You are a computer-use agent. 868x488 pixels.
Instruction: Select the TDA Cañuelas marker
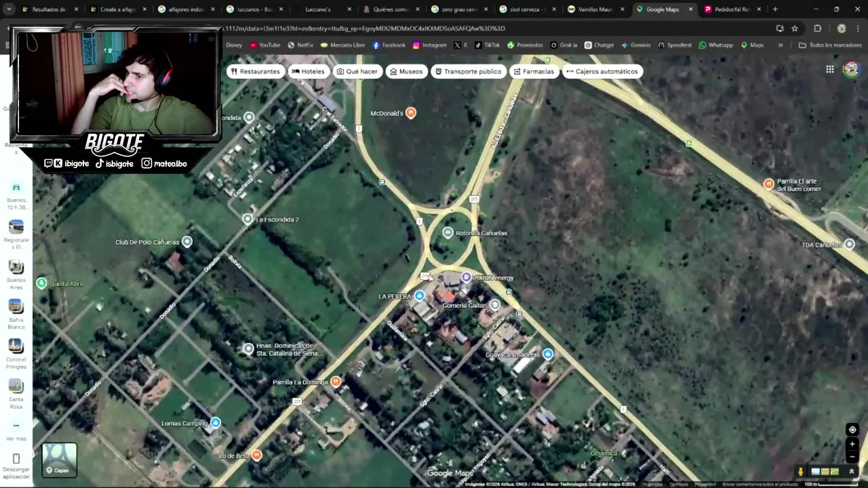tap(850, 244)
